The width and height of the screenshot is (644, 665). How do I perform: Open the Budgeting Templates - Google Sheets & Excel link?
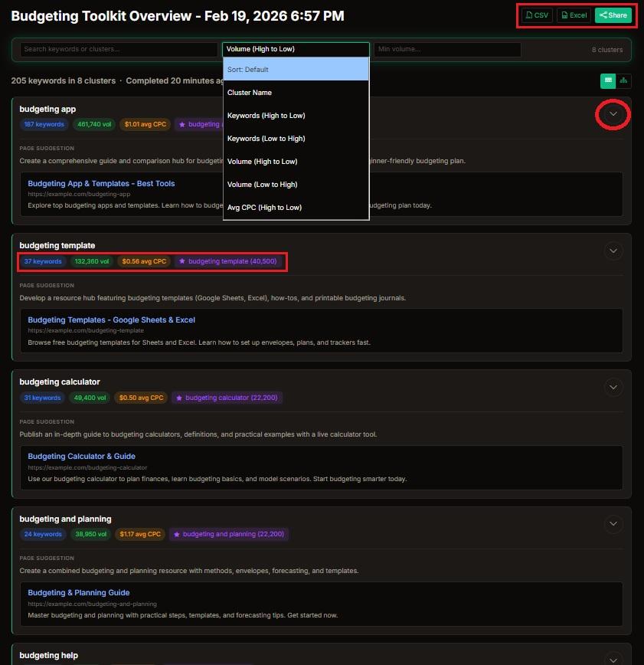[x=111, y=319]
